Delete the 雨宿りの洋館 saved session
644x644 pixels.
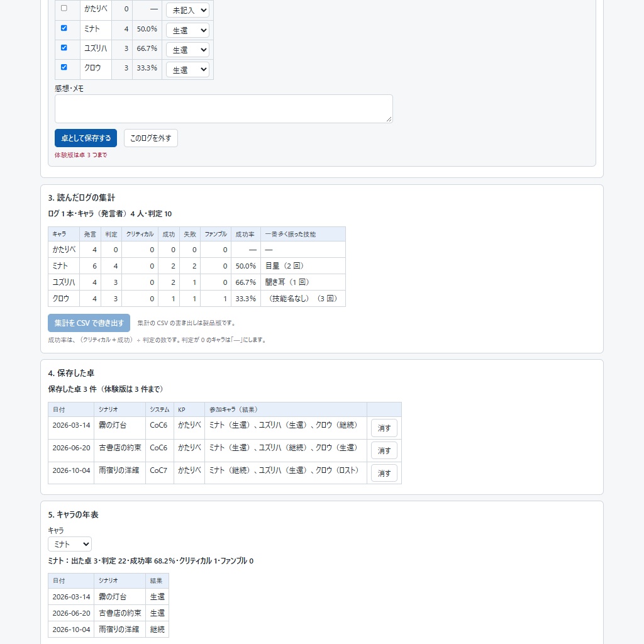pos(384,473)
